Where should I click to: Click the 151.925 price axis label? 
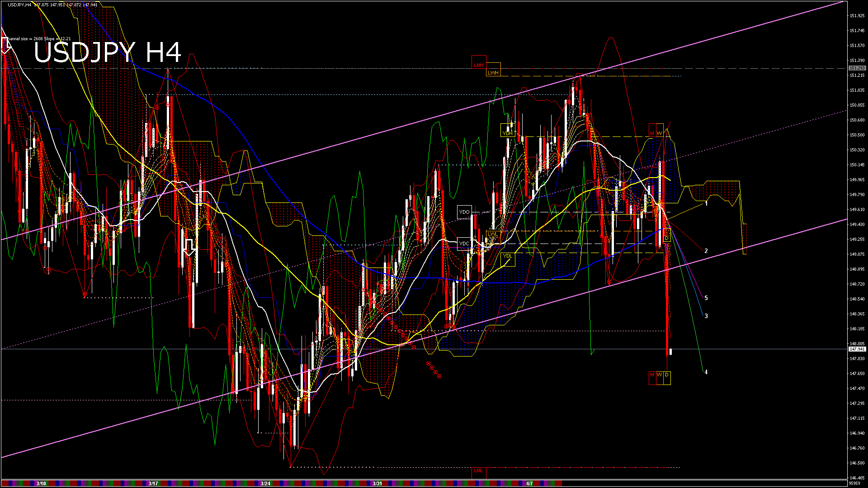pyautogui.click(x=857, y=16)
